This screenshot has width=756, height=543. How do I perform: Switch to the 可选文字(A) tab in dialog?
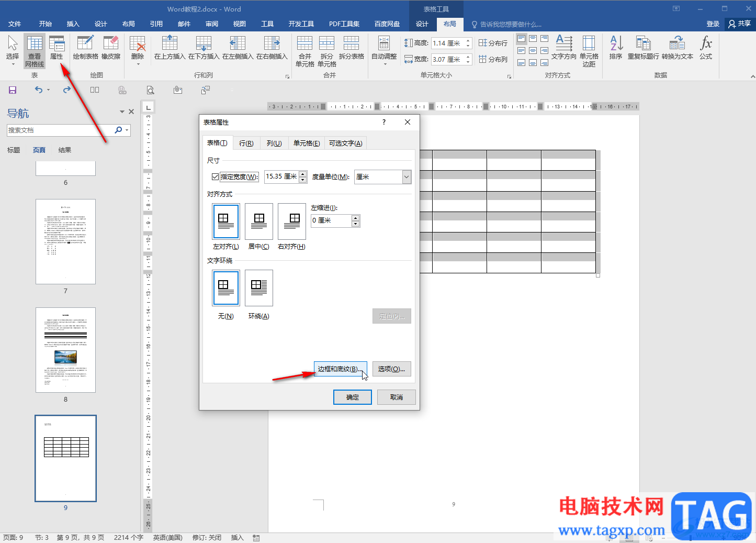coord(345,143)
